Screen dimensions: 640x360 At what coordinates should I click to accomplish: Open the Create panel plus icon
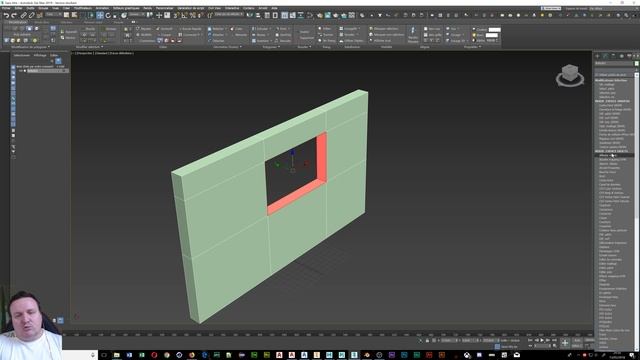[x=597, y=56]
